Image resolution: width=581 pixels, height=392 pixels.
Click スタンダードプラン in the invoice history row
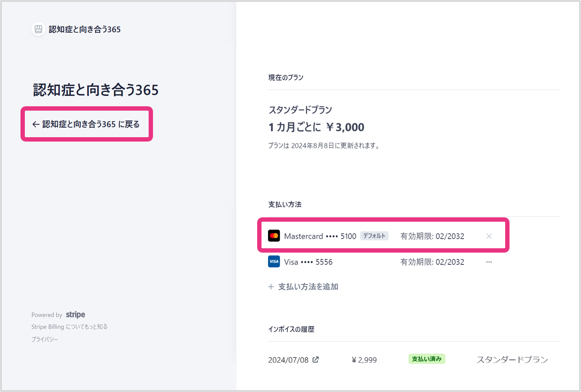pyautogui.click(x=512, y=360)
